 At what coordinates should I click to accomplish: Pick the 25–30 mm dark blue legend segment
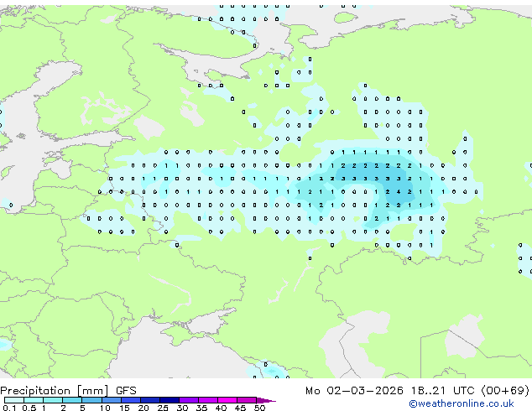pos(169,400)
